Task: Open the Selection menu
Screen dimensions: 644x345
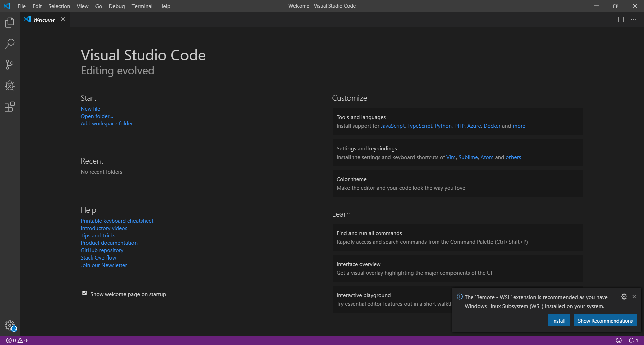Action: (x=59, y=6)
